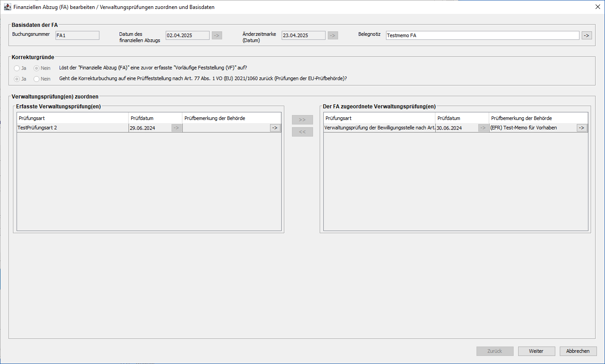Open Belegnotiz arrow button

coord(587,35)
